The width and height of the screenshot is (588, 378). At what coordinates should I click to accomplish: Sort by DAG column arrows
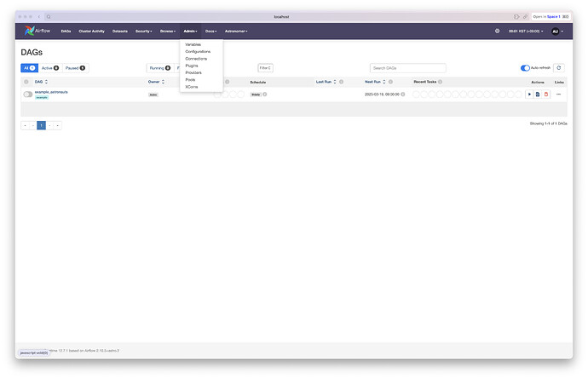click(46, 82)
